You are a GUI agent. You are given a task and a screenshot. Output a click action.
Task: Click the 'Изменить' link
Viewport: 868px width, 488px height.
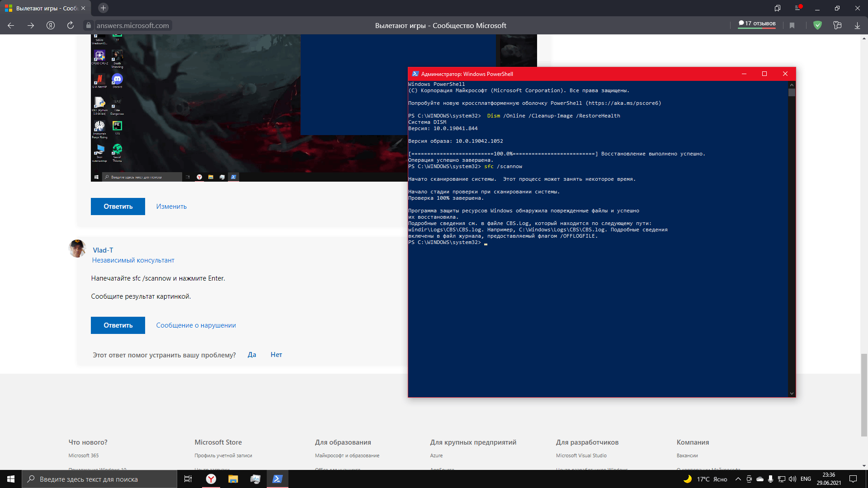click(171, 206)
